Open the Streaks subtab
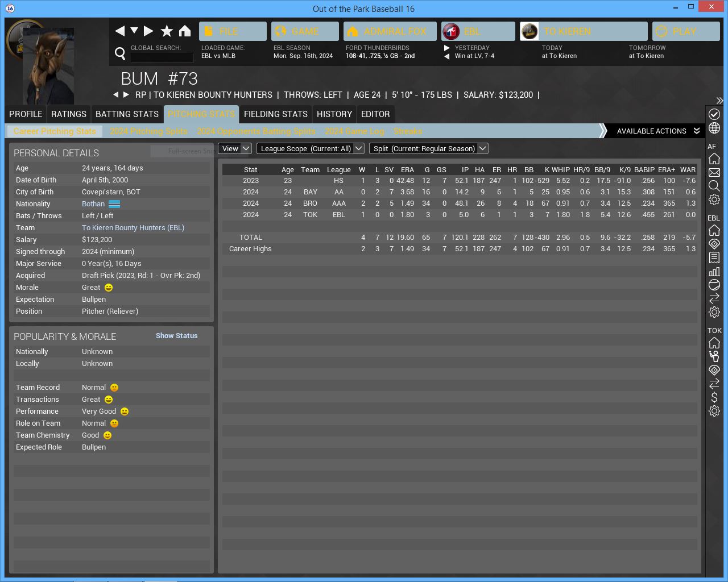 point(408,131)
